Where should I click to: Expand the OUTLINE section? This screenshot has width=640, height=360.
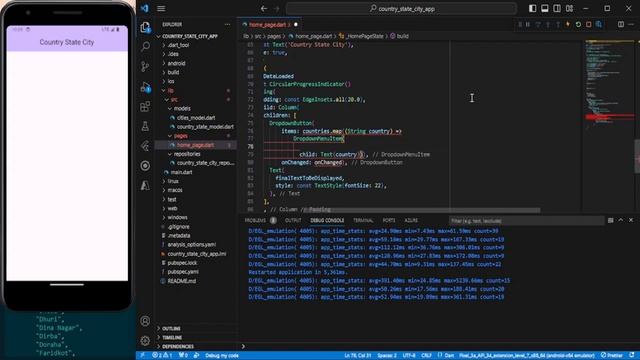point(171,329)
